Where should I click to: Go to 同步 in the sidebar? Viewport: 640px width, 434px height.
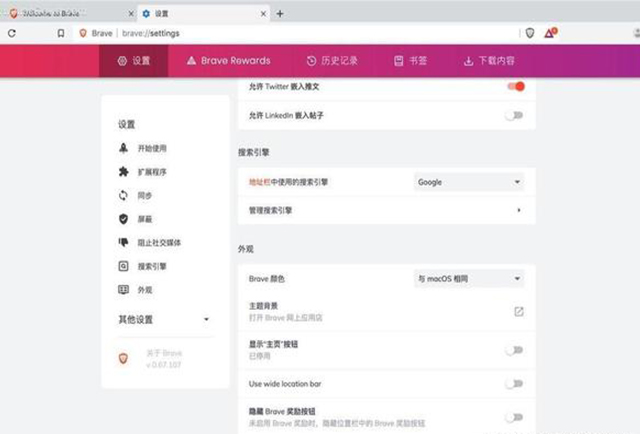click(144, 196)
